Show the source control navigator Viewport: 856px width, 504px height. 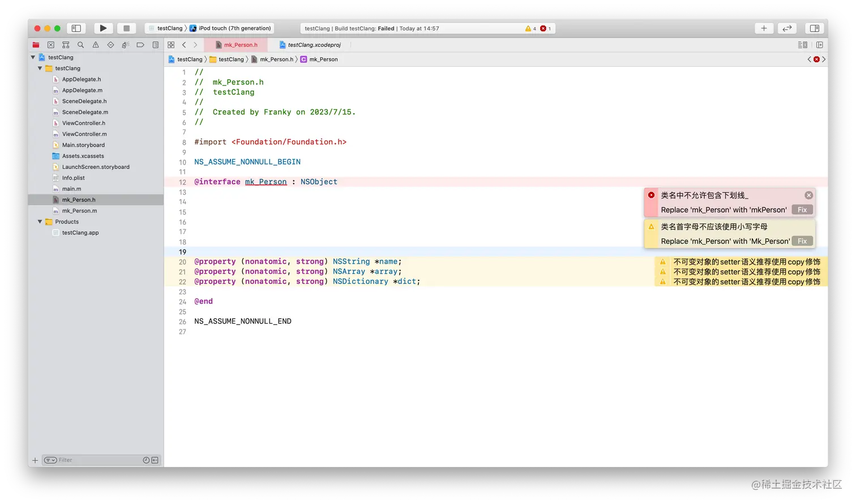point(51,45)
